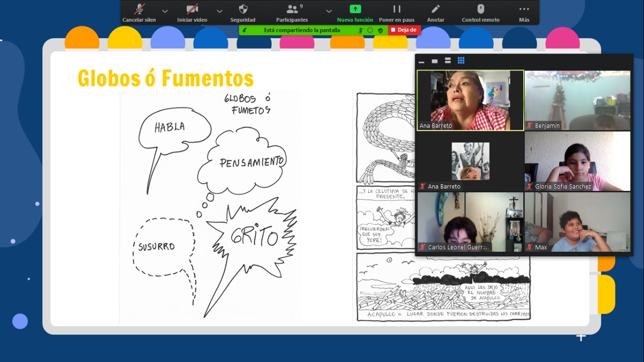Start camera with Iniciar video button
Screen dimensions: 644x362
coord(192,13)
